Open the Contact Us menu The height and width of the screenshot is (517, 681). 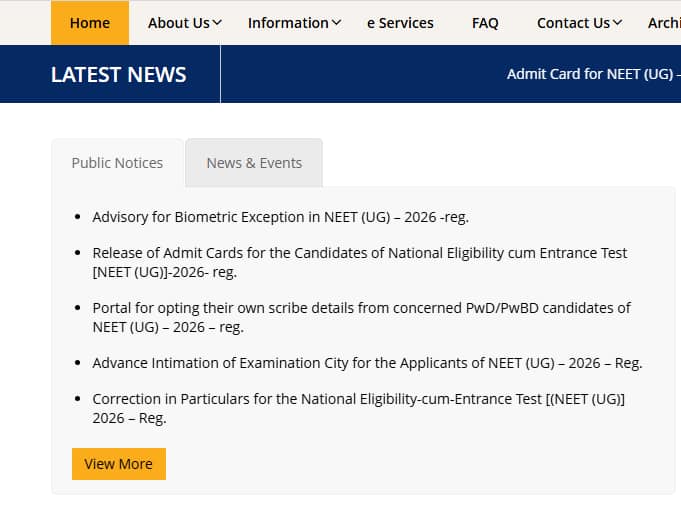click(x=573, y=23)
